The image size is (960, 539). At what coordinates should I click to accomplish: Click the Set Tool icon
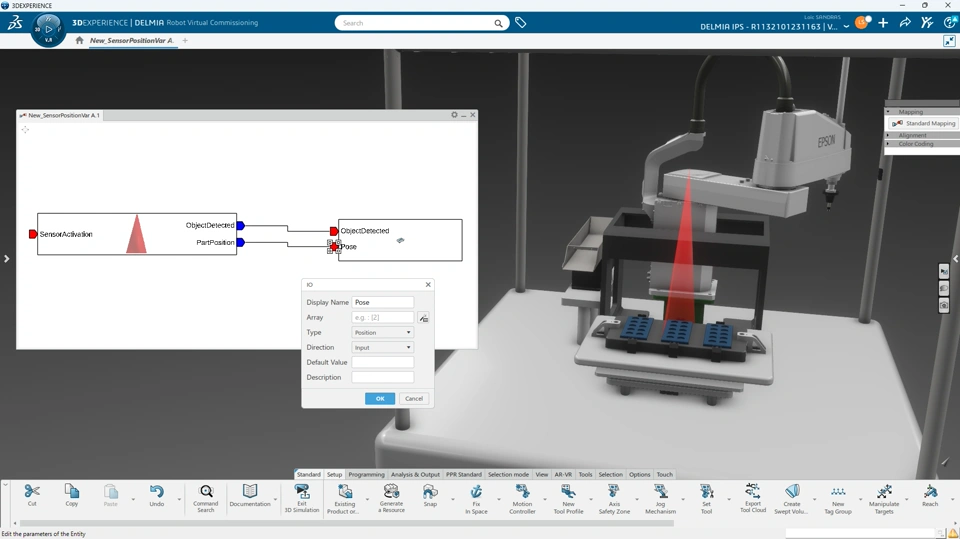(707, 499)
